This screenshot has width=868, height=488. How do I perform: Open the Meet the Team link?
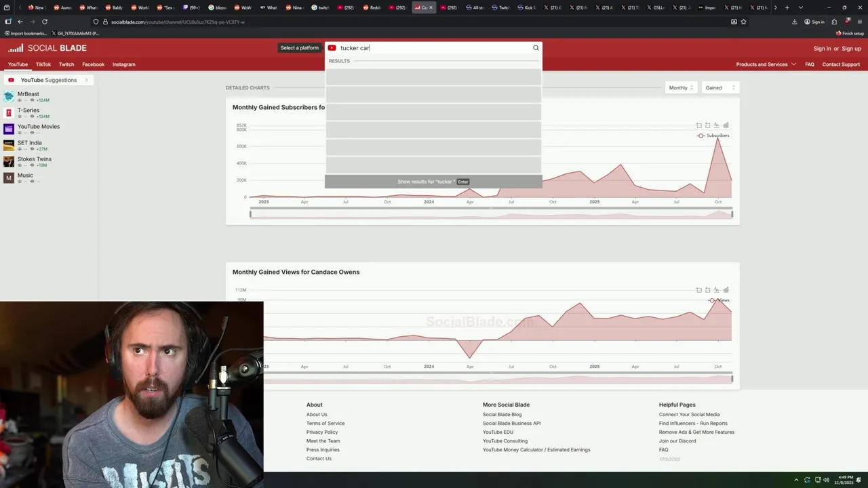[x=323, y=441]
